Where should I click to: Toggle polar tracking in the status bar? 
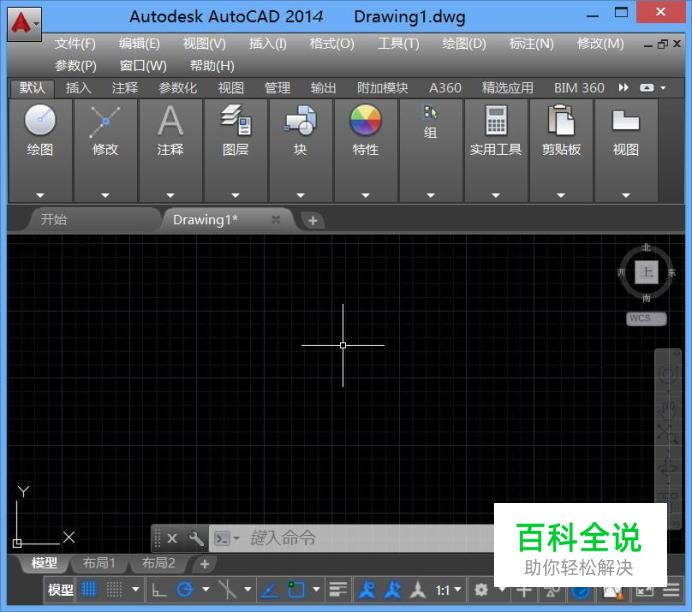pos(184,590)
